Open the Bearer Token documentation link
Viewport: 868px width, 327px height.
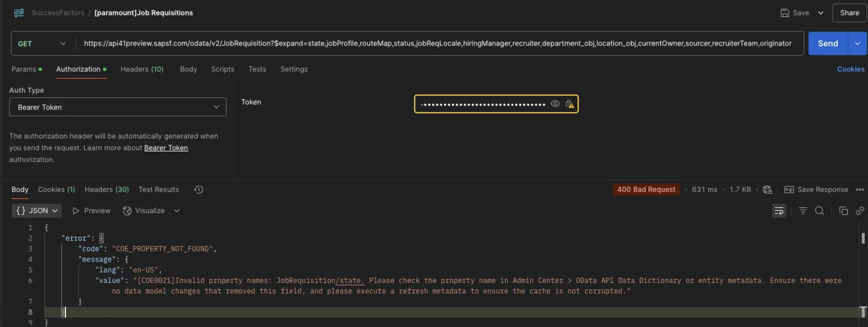(166, 148)
